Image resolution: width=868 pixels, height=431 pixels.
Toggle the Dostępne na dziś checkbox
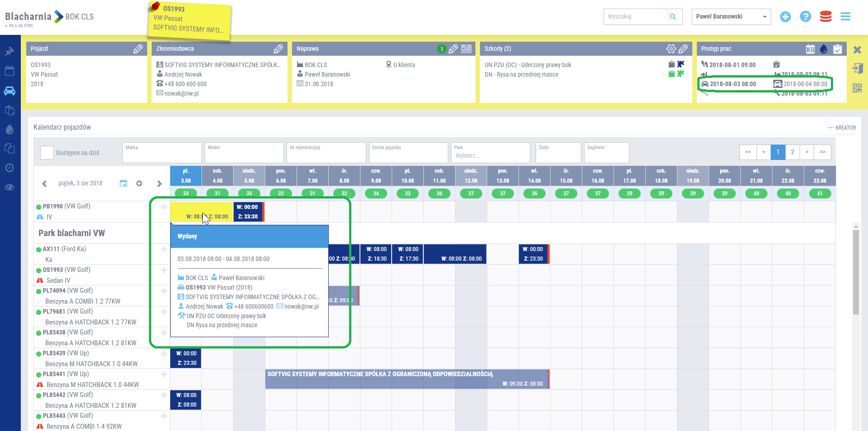(47, 153)
